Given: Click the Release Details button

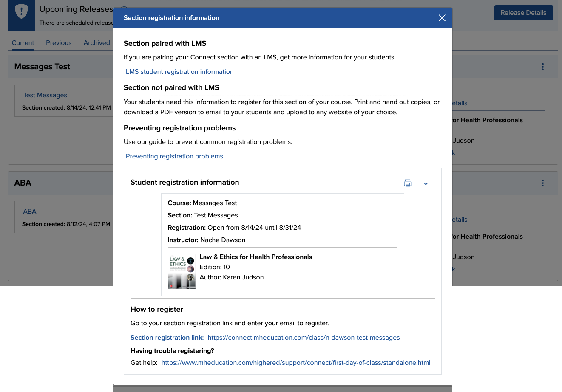Looking at the screenshot, I should pyautogui.click(x=523, y=13).
